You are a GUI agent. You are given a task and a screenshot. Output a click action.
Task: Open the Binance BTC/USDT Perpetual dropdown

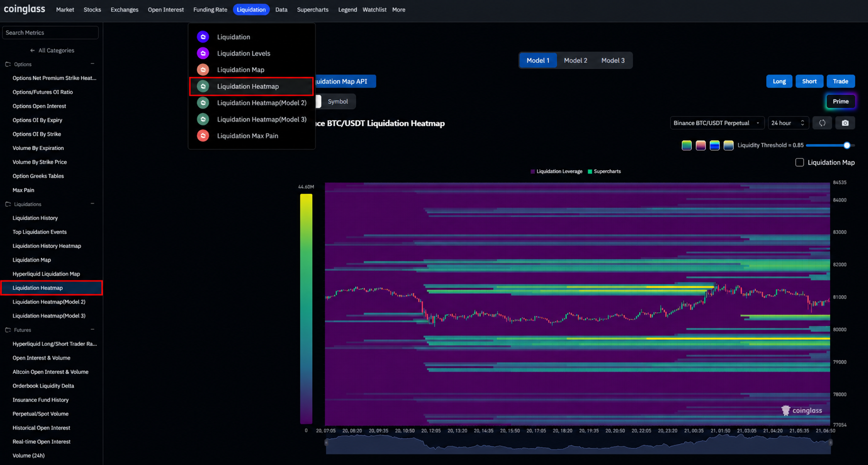coord(717,123)
